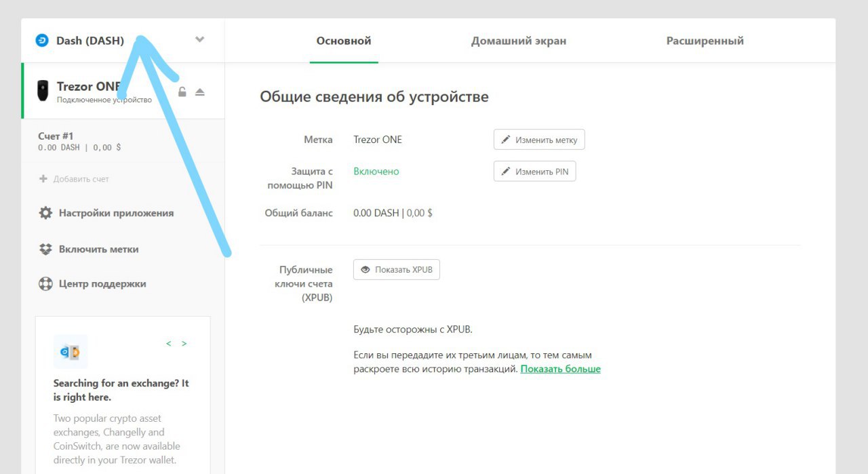
Task: Click the 'Searching for an exchange?' heading
Action: [121, 390]
